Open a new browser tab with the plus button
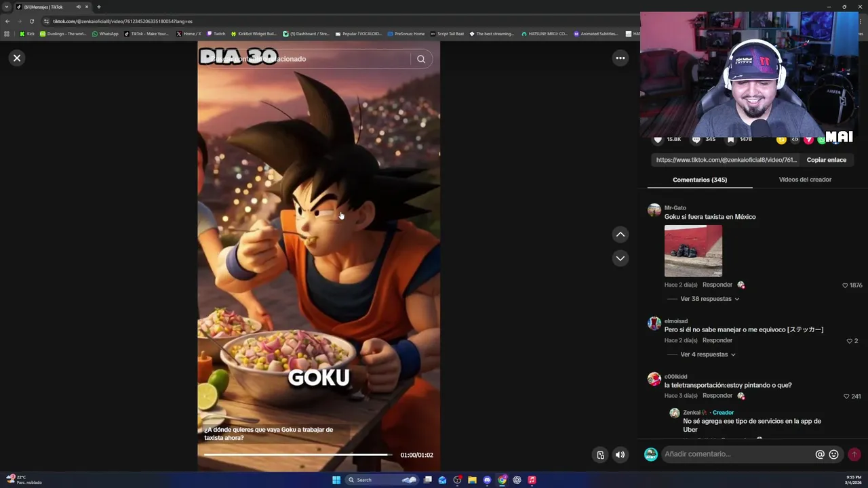This screenshot has height=488, width=868. [98, 7]
